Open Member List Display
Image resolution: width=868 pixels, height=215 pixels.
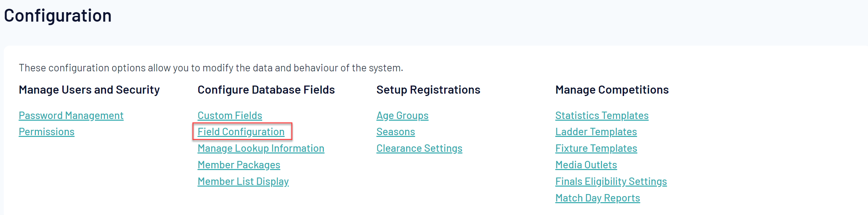(x=243, y=182)
